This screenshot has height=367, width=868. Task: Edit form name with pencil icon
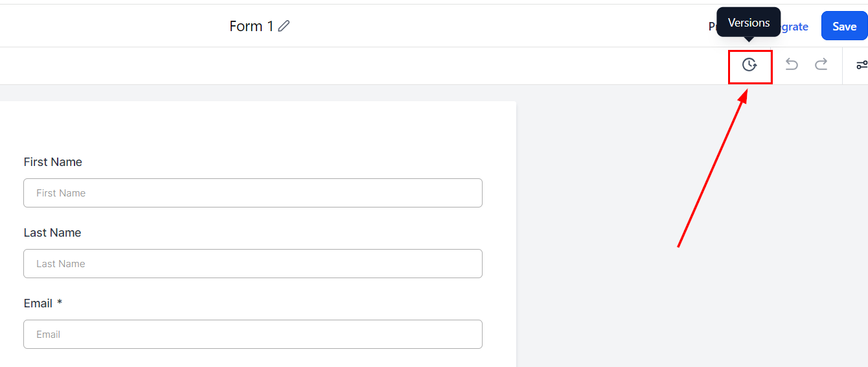click(284, 26)
